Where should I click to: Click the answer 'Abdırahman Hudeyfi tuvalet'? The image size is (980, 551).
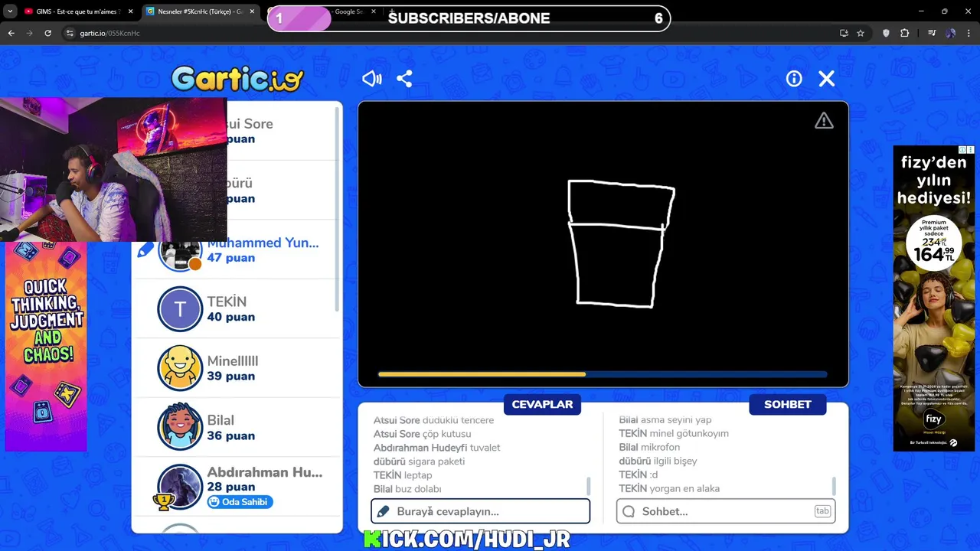point(436,448)
